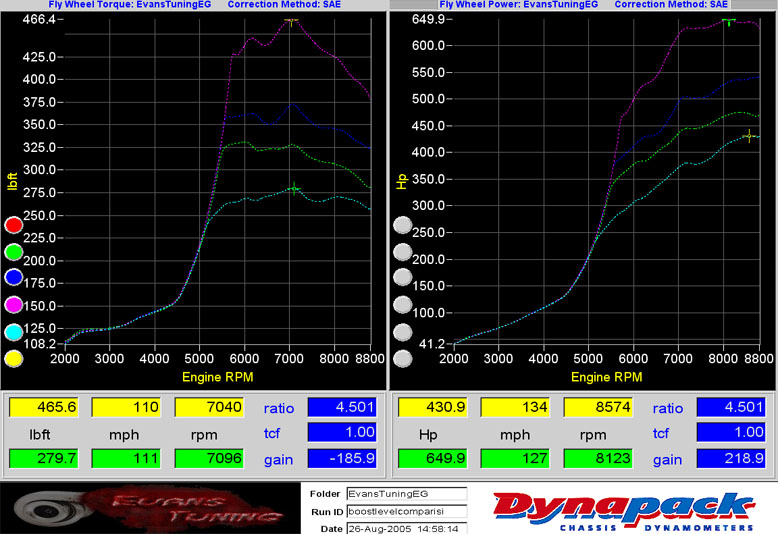Screen dimensions: 778x534
Task: Click the cyan run color circle
Action: 13,332
